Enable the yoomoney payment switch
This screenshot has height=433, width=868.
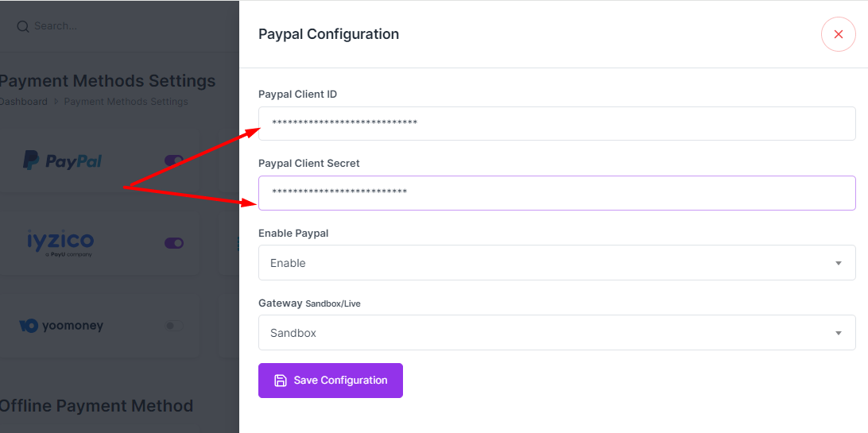[x=174, y=326]
